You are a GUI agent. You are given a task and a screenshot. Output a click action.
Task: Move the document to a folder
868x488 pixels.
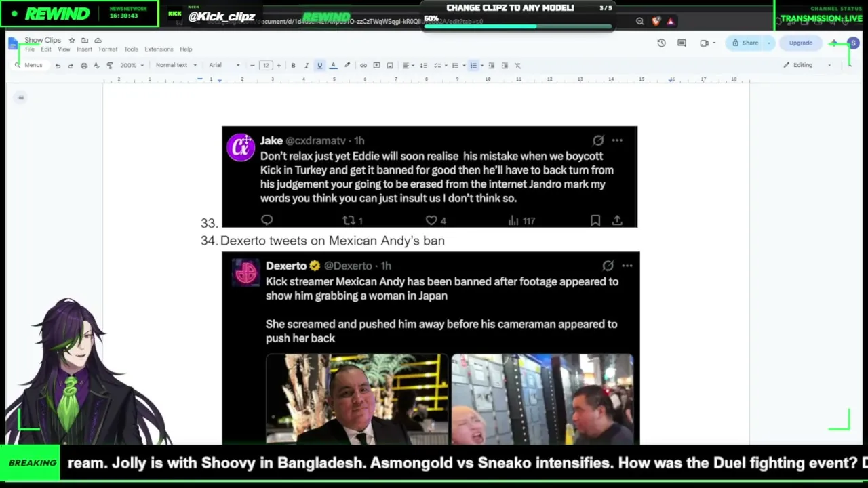click(85, 41)
